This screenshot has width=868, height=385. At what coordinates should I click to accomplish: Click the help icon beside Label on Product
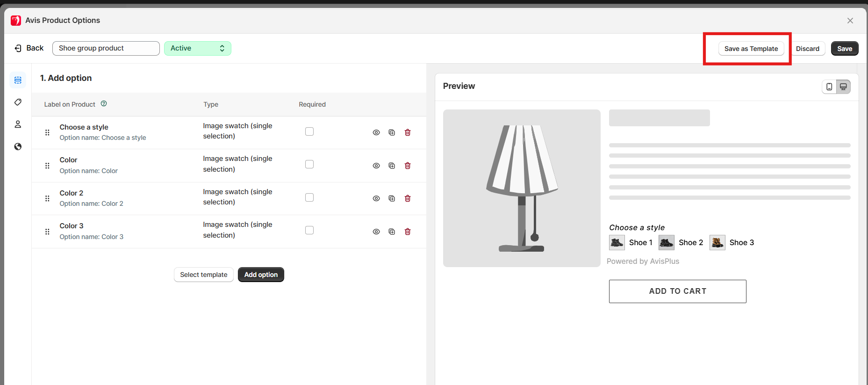tap(104, 104)
